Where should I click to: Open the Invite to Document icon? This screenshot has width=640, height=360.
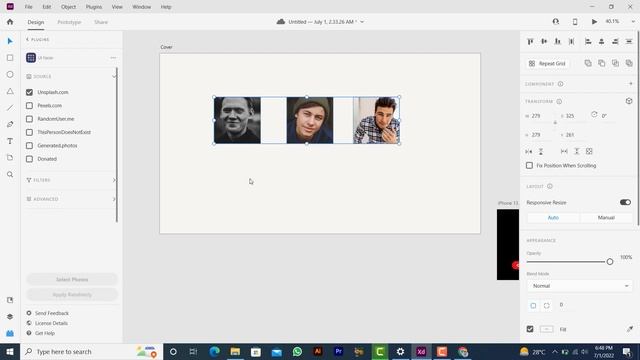(x=556, y=22)
